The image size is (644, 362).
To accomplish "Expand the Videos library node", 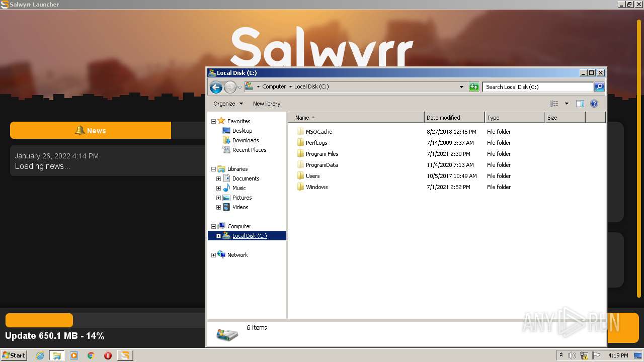I will point(218,207).
